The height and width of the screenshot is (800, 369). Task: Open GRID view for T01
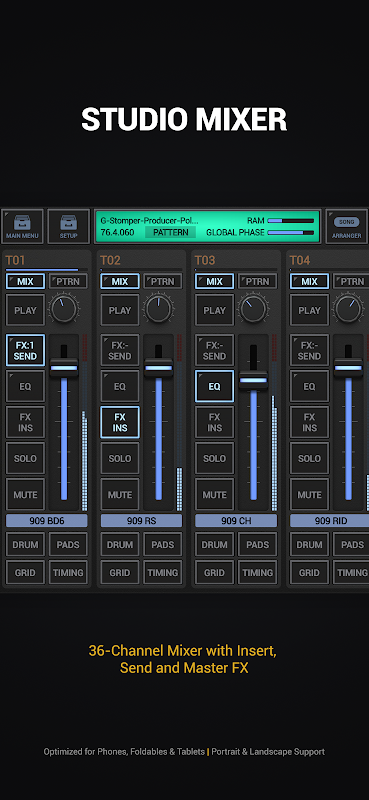point(26,572)
